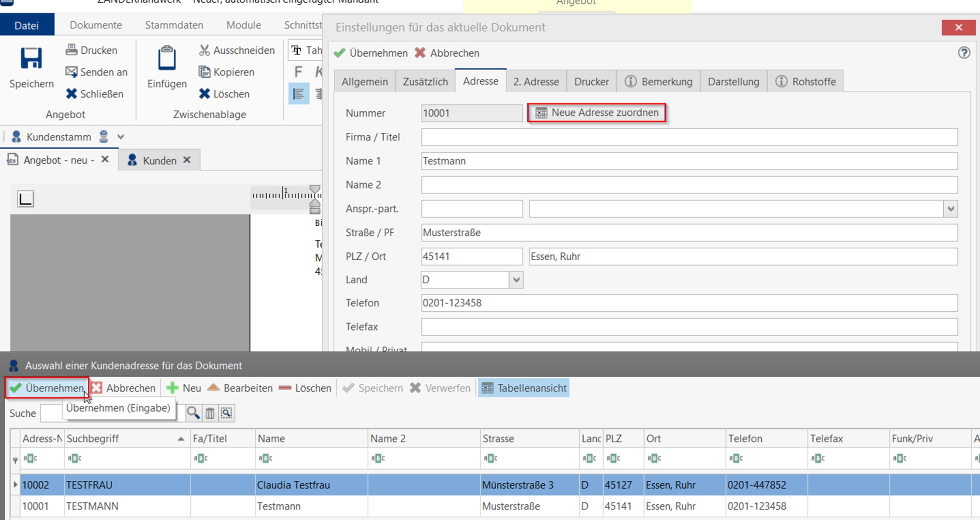980x520 pixels.
Task: Click the Einfügen clipboard icon
Action: tap(166, 59)
